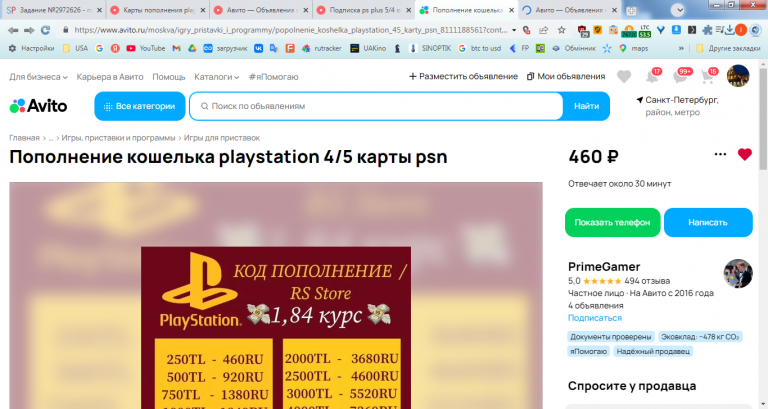The height and width of the screenshot is (409, 768).
Task: Open Google Drive bookmark icon
Action: click(192, 48)
